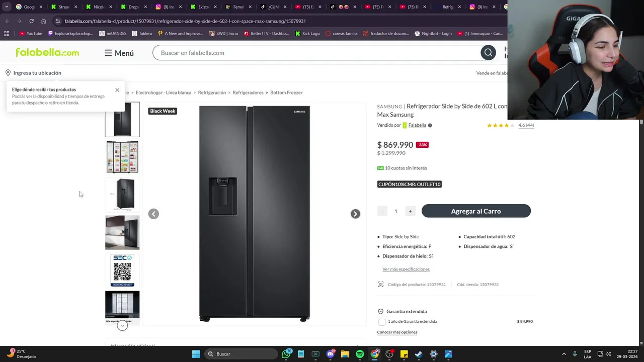
Task: Open the Menú hamburger menu
Action: (119, 53)
